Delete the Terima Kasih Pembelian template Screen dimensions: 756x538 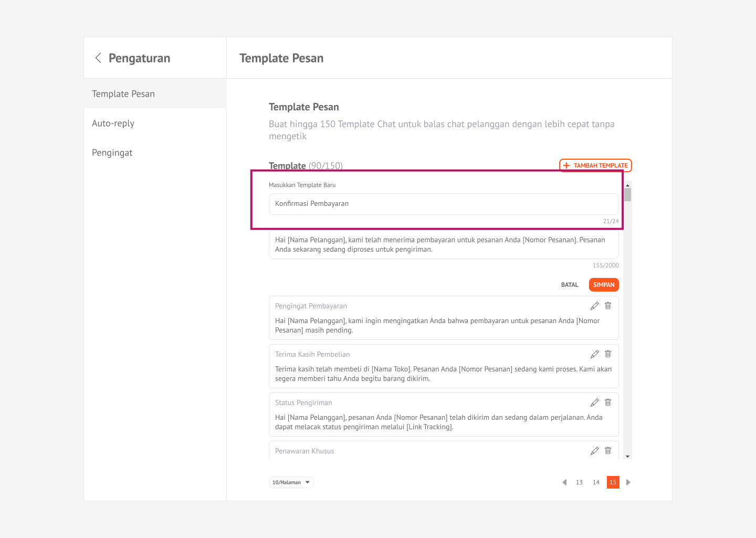coord(608,354)
